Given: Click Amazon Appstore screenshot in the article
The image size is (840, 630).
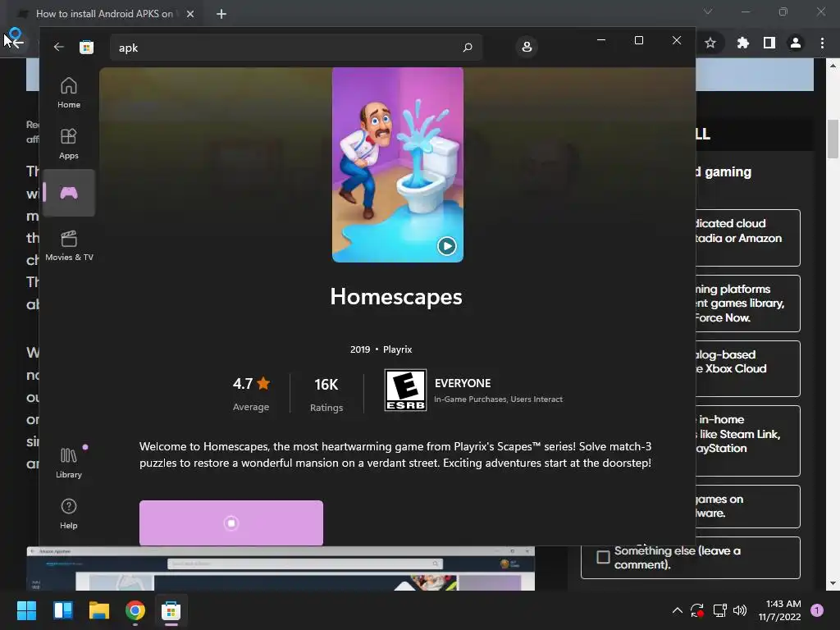Looking at the screenshot, I should click(x=281, y=569).
